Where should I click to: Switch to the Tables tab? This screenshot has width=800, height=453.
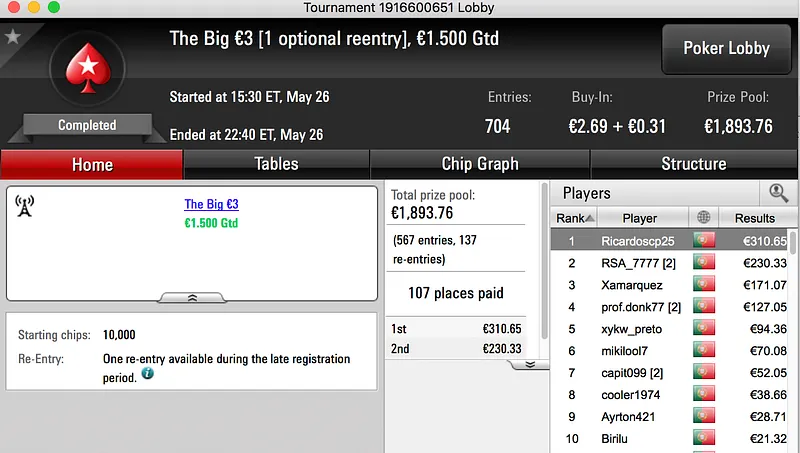pyautogui.click(x=276, y=164)
